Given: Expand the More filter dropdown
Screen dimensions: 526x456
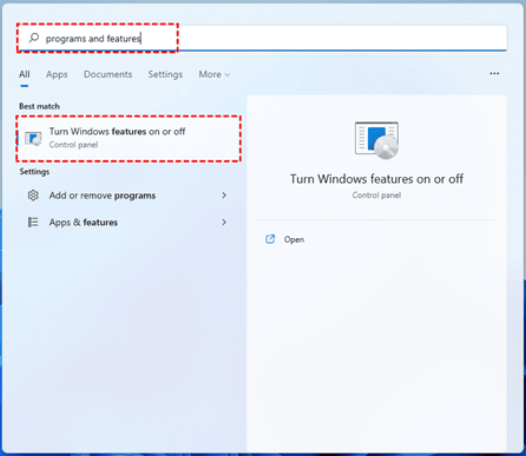Looking at the screenshot, I should [214, 74].
